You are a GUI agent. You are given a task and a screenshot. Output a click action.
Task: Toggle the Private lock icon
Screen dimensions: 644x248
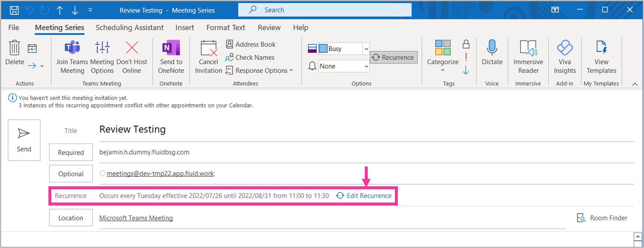[466, 44]
